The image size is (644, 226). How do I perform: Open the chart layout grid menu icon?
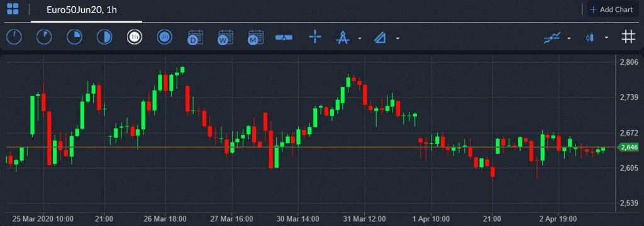click(13, 9)
